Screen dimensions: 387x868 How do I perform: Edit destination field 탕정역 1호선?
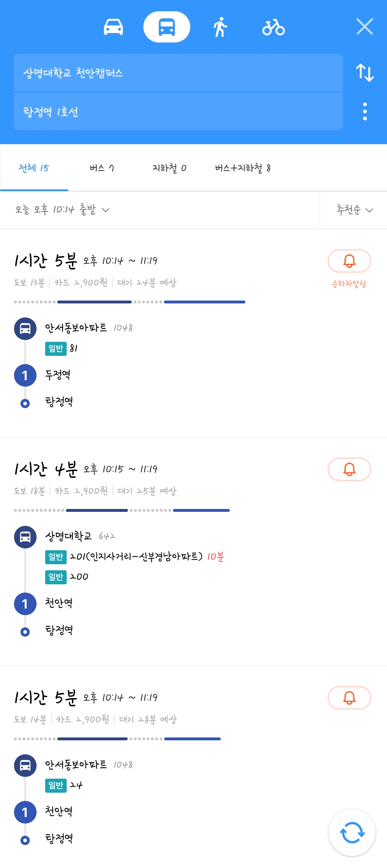point(178,112)
